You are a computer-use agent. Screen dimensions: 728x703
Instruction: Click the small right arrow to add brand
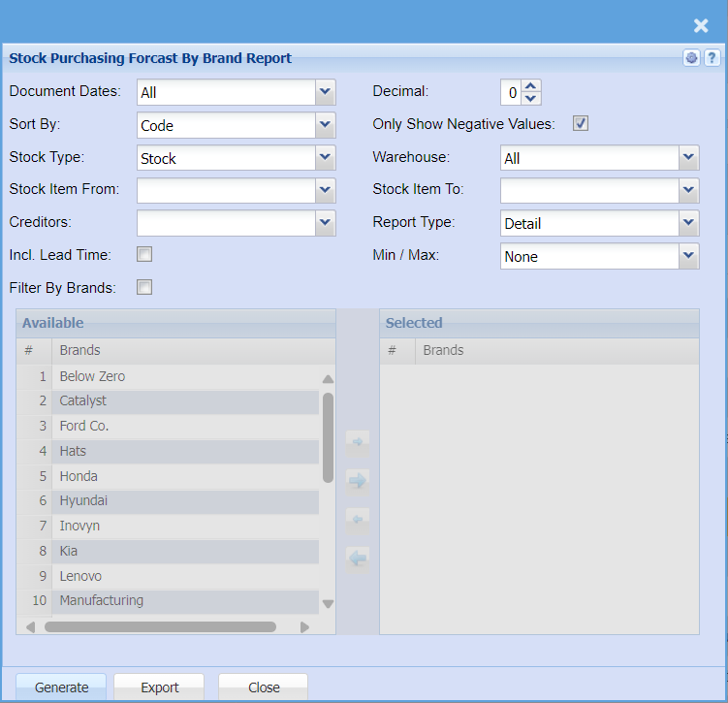[358, 443]
